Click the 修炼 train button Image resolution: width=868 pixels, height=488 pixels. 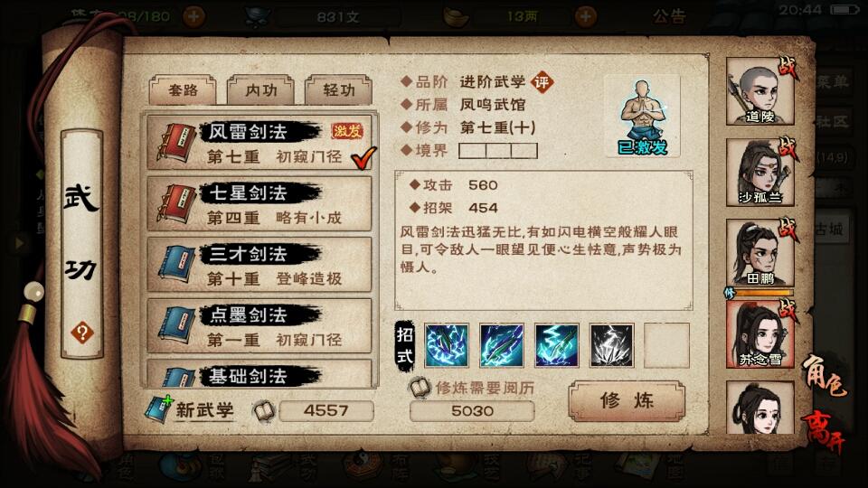point(627,400)
